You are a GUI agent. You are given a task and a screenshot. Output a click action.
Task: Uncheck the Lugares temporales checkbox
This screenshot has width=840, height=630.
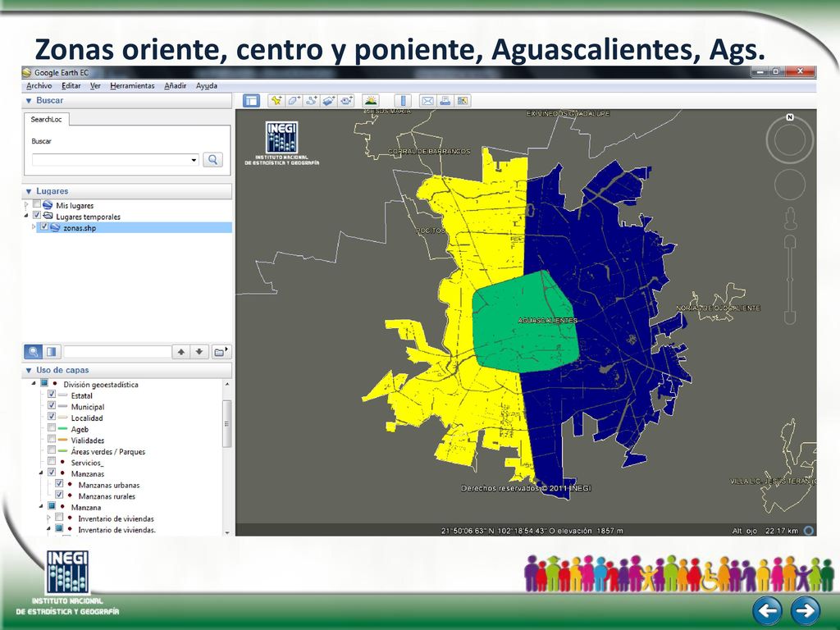pos(36,216)
